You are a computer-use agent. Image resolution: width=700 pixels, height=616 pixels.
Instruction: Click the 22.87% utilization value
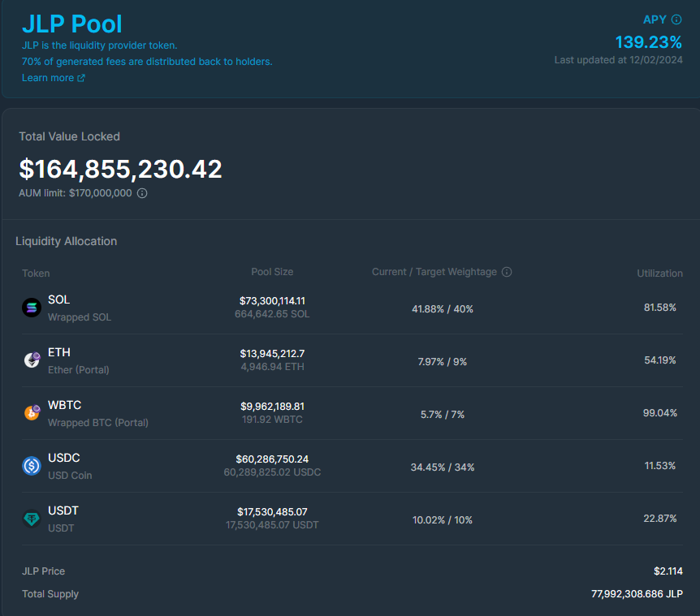(x=660, y=518)
